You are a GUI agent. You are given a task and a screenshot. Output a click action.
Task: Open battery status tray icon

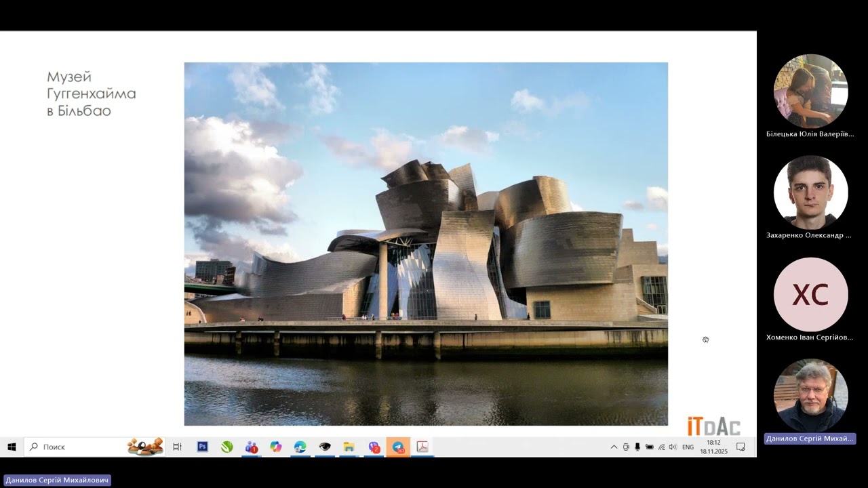point(649,447)
